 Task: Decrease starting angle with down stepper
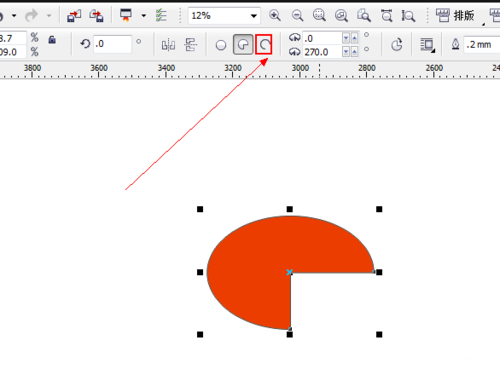pyautogui.click(x=346, y=38)
